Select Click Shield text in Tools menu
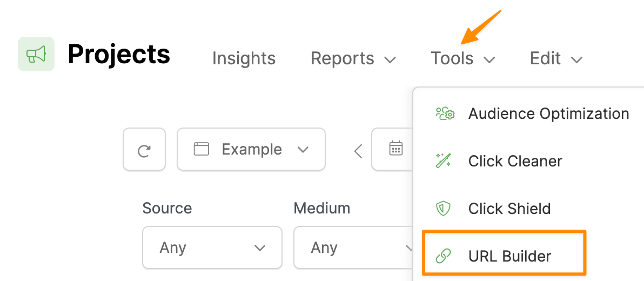This screenshot has height=281, width=644. (x=509, y=209)
